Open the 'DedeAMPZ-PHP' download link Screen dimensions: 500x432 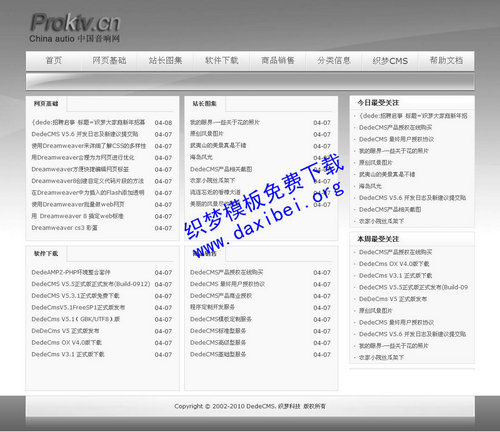pos(71,272)
